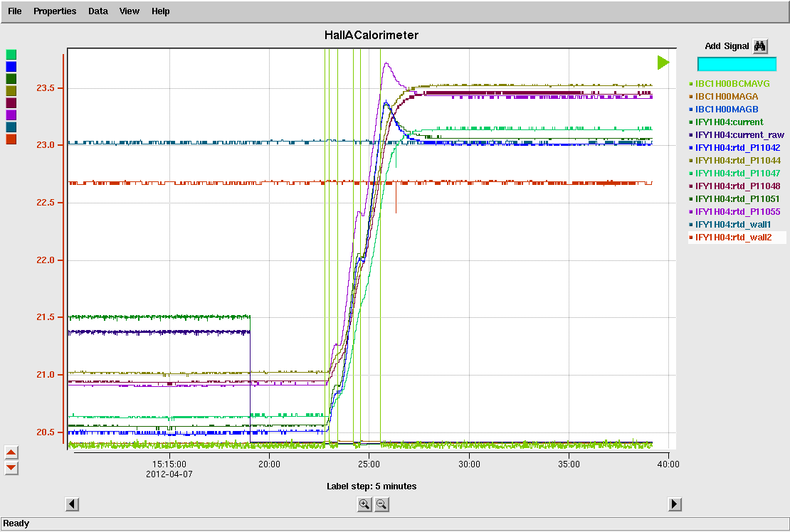Click the Add Signal label
The height and width of the screenshot is (532, 790).
pyautogui.click(x=727, y=46)
